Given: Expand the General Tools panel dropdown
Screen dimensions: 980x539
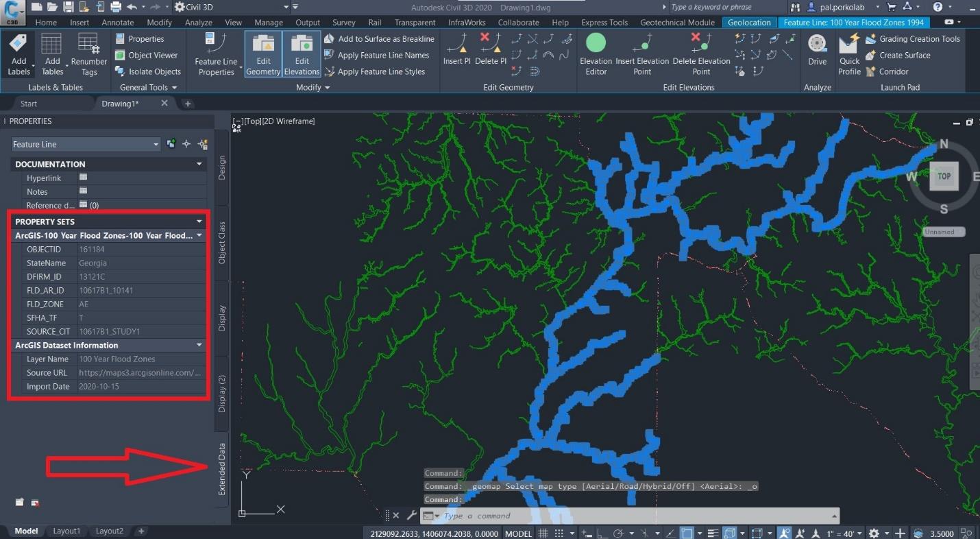Looking at the screenshot, I should coord(148,87).
